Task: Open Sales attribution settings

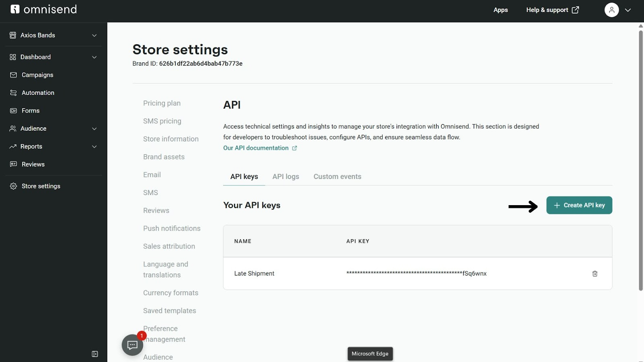Action: 169,247
